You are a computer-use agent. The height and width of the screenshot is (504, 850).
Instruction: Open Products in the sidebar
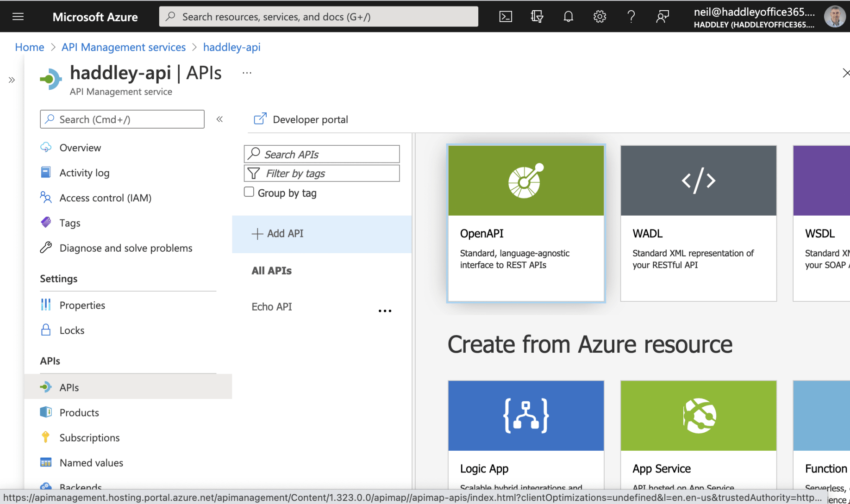coord(79,412)
